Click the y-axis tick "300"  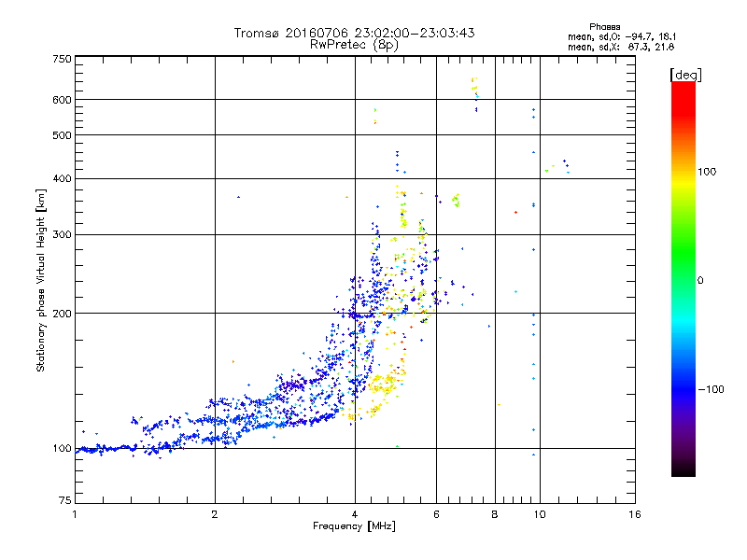tap(63, 235)
